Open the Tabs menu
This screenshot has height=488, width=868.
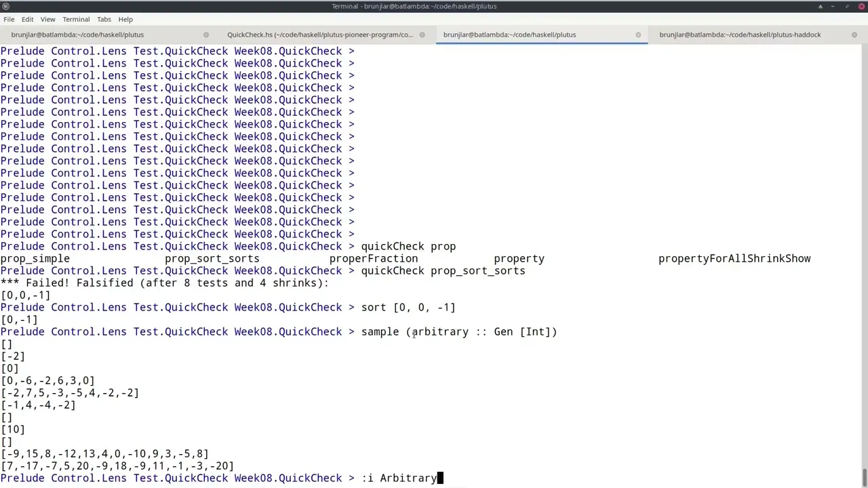coord(104,19)
